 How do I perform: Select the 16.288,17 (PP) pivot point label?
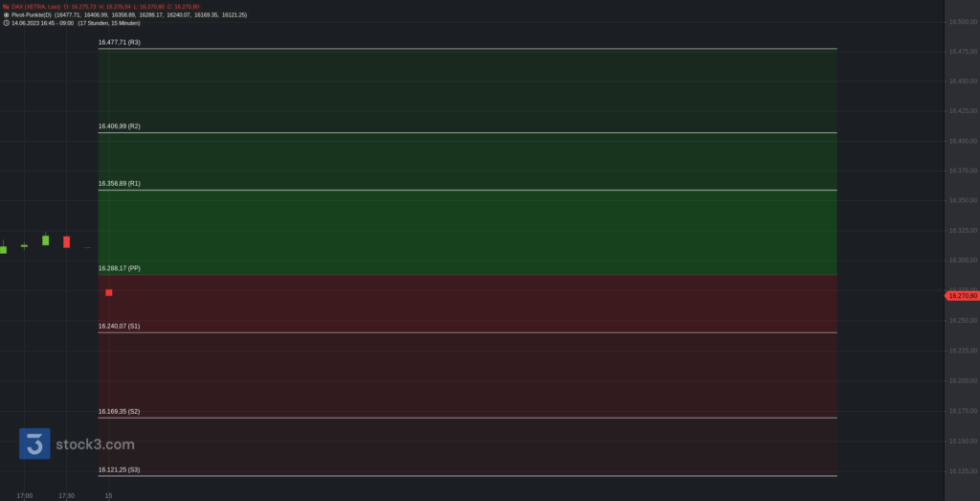point(120,269)
